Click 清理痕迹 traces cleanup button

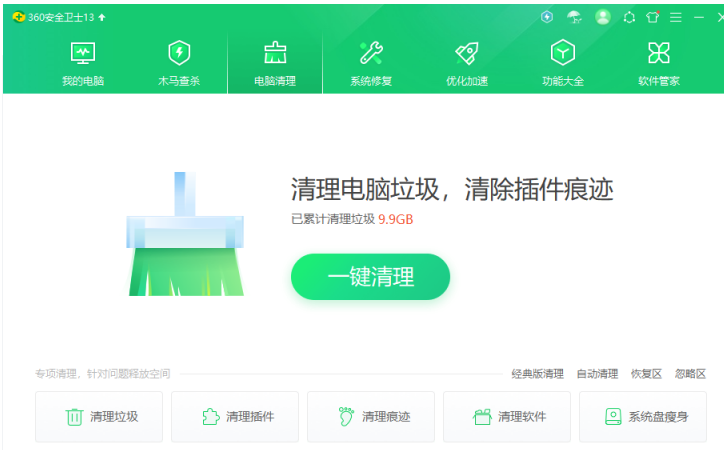click(x=373, y=417)
